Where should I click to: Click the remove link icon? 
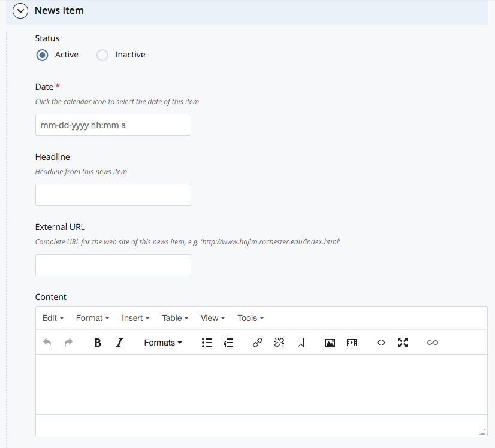pos(279,343)
